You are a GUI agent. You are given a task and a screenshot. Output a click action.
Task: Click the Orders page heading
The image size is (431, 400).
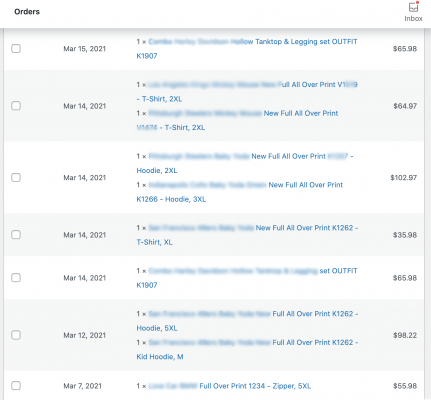(x=27, y=12)
